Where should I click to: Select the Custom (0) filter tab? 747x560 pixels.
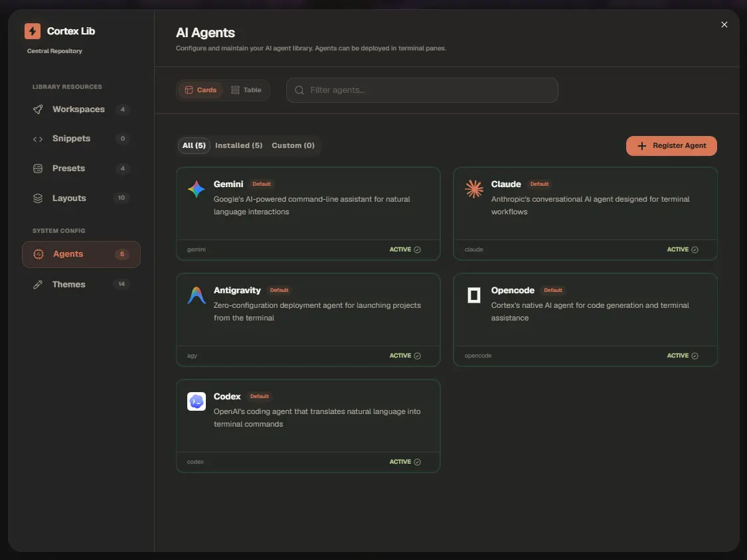293,146
